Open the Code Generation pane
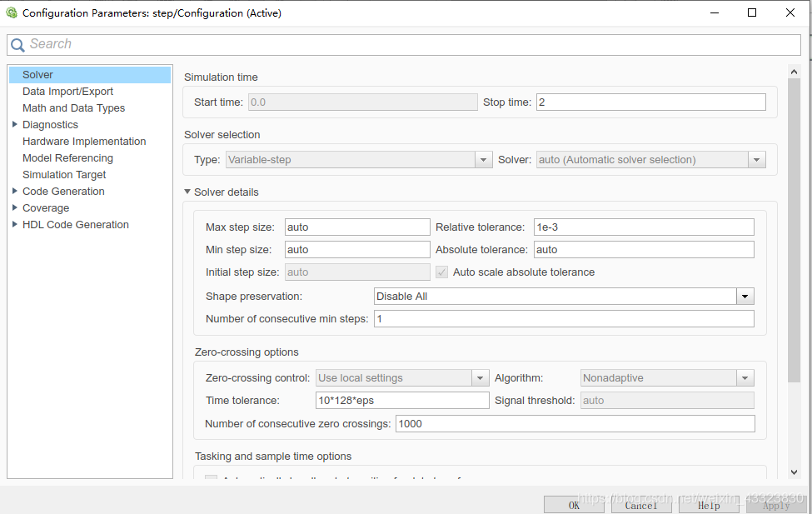The image size is (812, 514). 63,192
